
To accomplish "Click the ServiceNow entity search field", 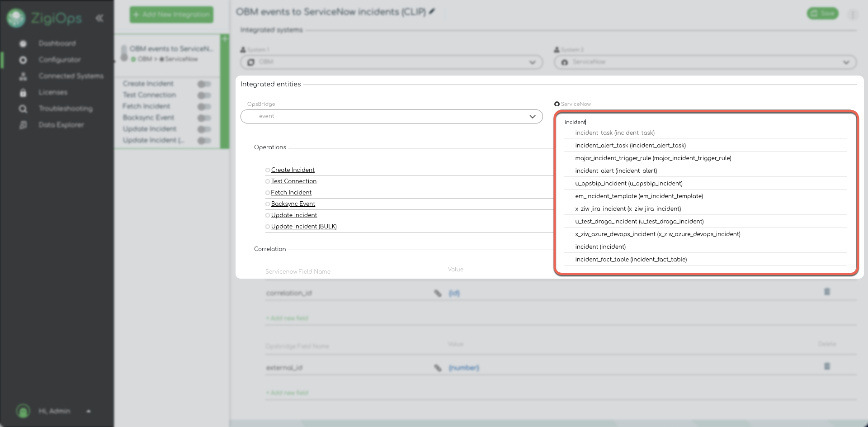I will [x=705, y=122].
